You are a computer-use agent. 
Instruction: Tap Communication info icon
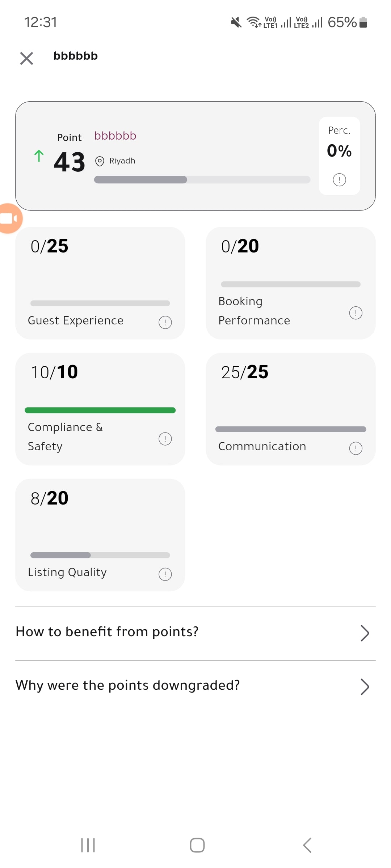click(356, 448)
